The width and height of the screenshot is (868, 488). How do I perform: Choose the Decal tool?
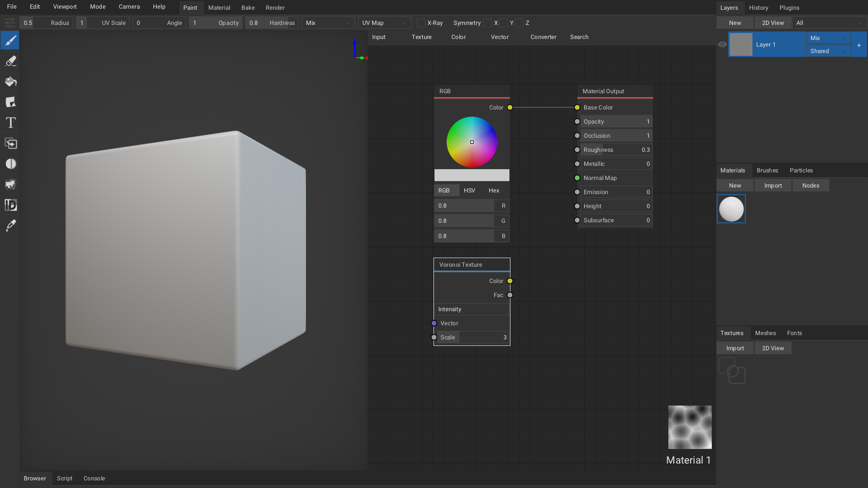pyautogui.click(x=10, y=102)
